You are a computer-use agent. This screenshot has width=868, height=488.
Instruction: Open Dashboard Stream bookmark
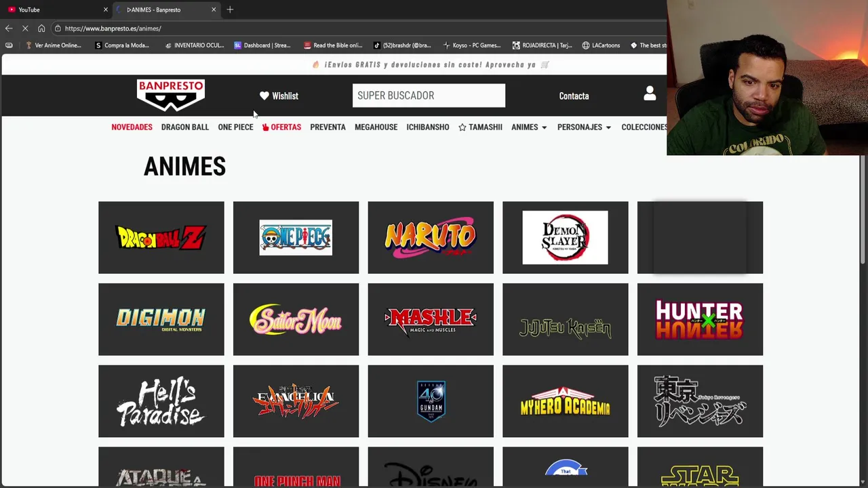coord(262,45)
